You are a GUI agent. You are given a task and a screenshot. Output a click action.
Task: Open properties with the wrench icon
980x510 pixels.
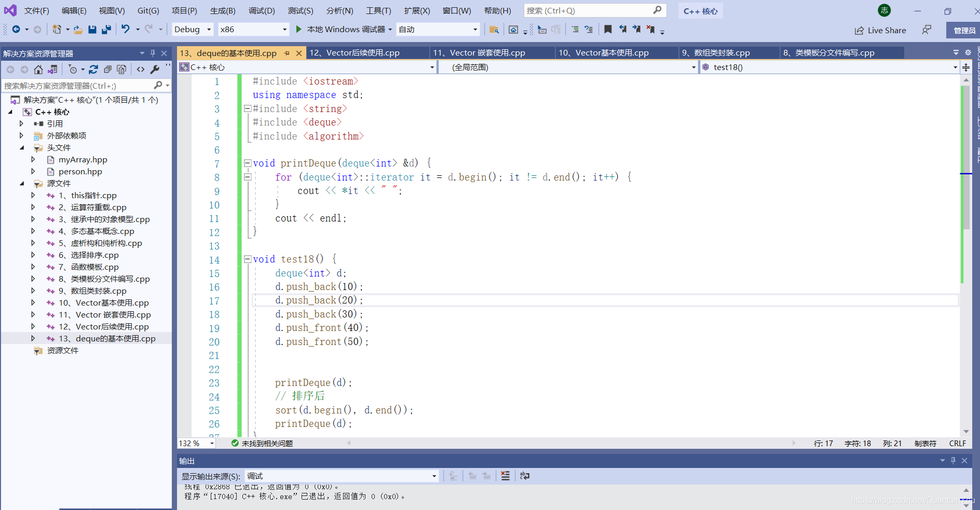[x=155, y=70]
